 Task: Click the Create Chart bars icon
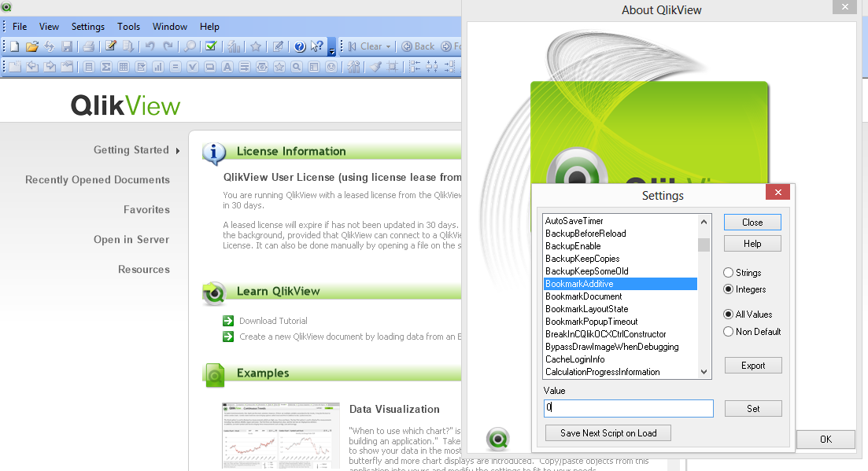158,67
